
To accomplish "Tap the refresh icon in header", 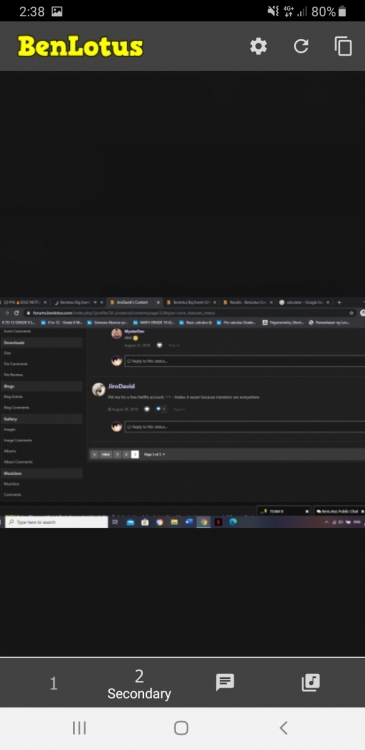I will click(301, 46).
